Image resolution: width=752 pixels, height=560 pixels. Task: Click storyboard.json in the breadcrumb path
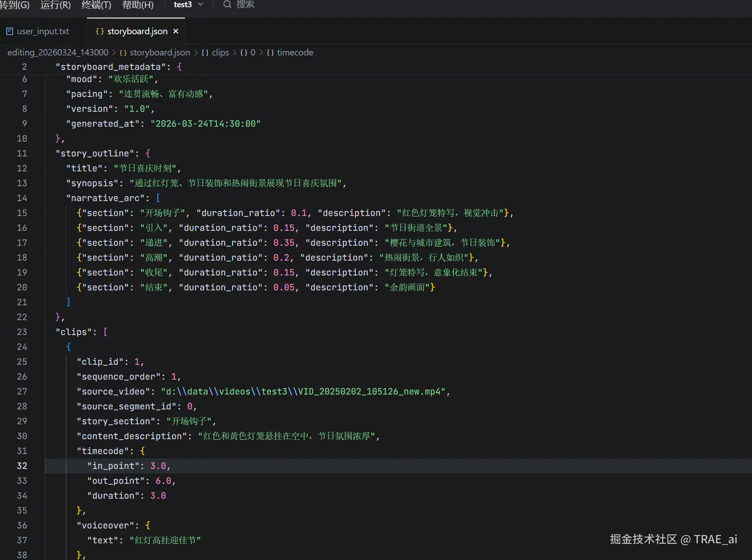pyautogui.click(x=160, y=52)
